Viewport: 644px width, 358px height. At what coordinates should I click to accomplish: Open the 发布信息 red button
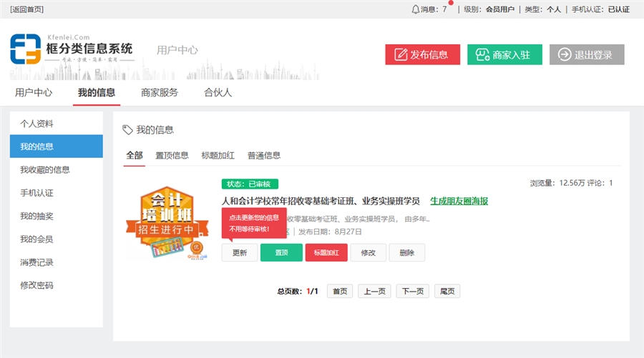[x=422, y=55]
